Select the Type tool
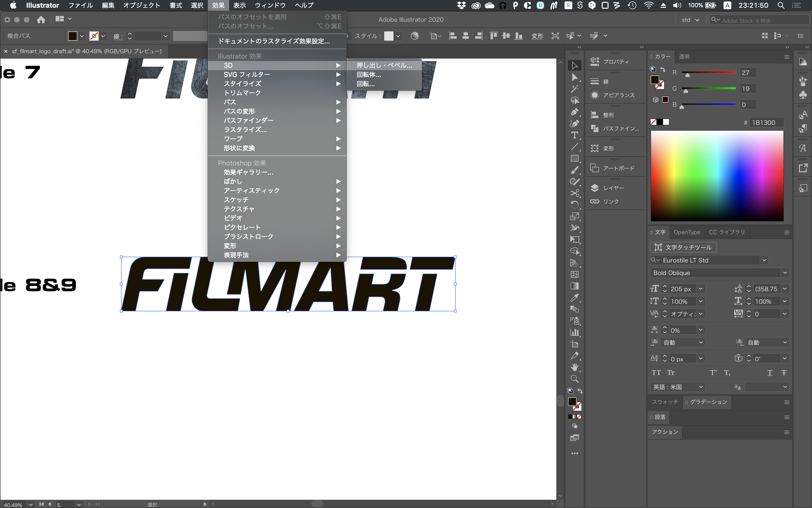This screenshot has height=508, width=812. pos(574,135)
